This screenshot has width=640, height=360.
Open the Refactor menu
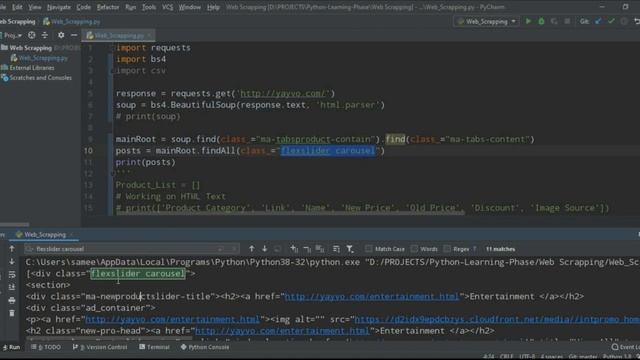[x=108, y=7]
